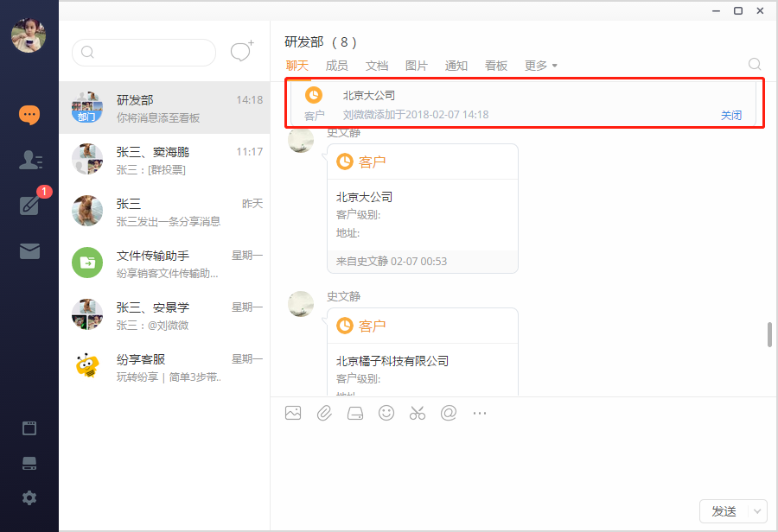Open the send options dropdown arrow
Screen dimensions: 778x532
coord(757,511)
